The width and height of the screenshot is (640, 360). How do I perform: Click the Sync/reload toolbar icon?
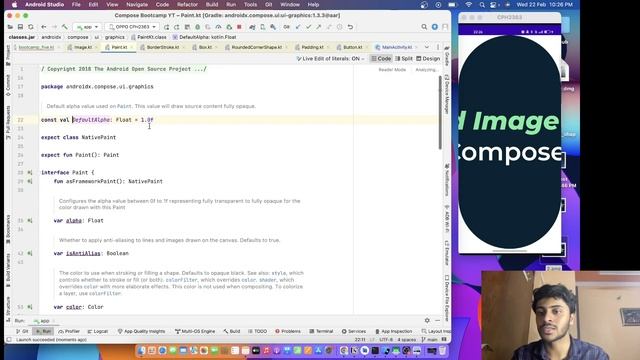pos(31,27)
